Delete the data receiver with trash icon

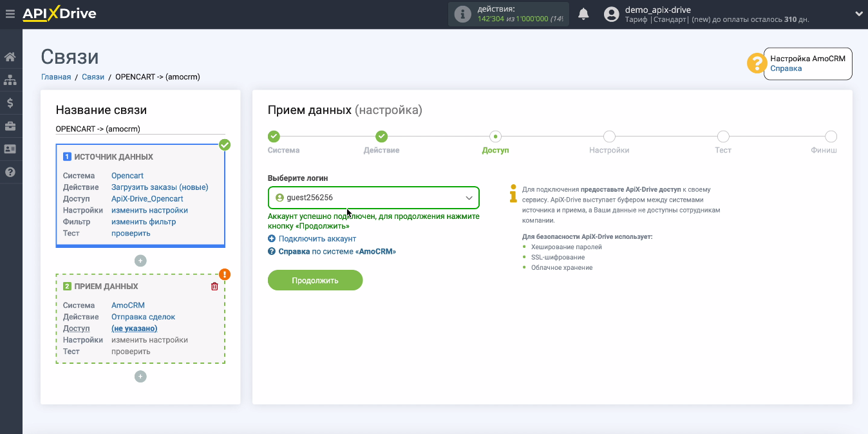click(214, 287)
